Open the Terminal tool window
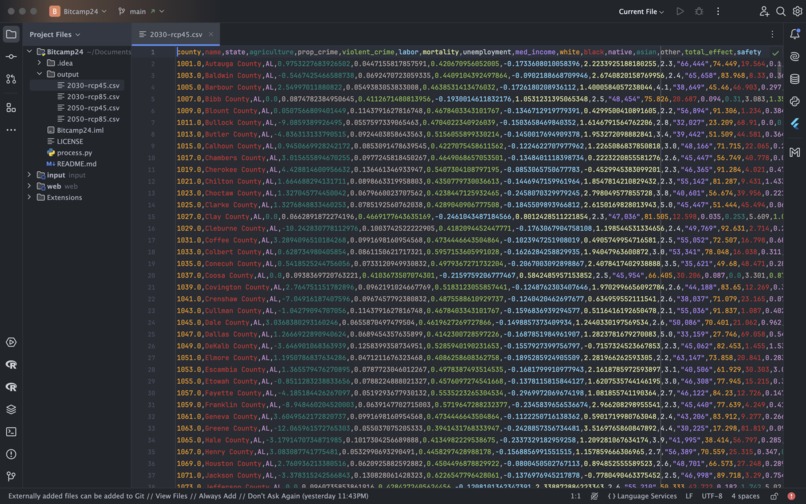The width and height of the screenshot is (806, 504). click(11, 432)
